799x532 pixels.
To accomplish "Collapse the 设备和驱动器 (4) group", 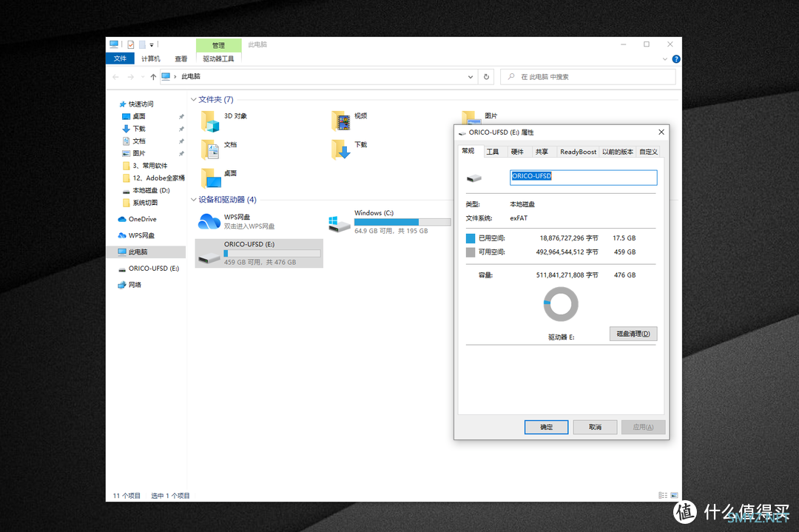I will (194, 200).
